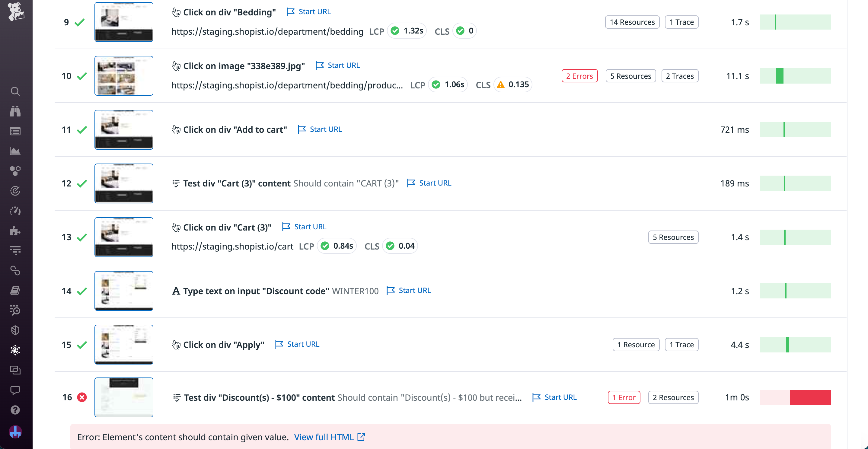Open the Search icon in sidebar
The width and height of the screenshot is (868, 449).
coord(15,91)
